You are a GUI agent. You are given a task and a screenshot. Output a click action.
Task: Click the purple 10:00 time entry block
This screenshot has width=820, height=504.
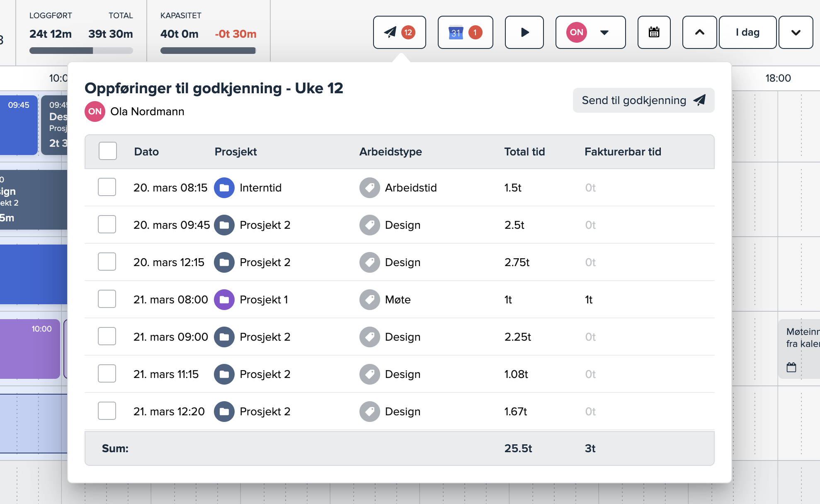click(30, 349)
